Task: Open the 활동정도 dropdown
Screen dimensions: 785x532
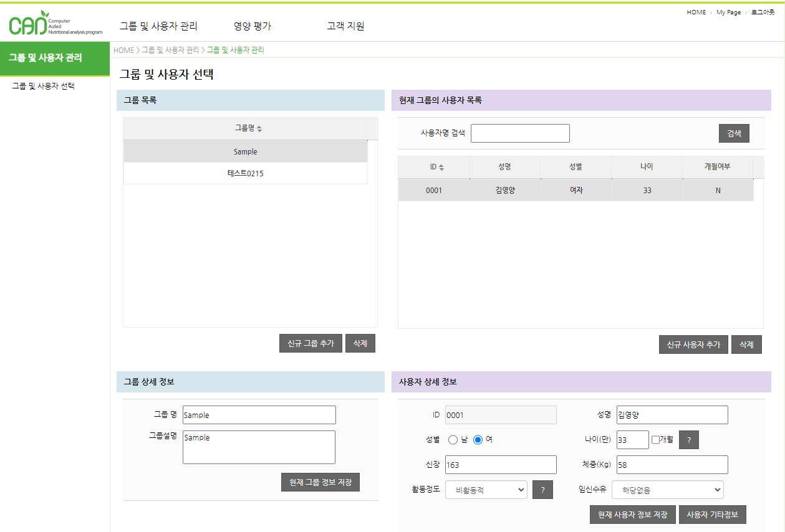Action: [486, 490]
